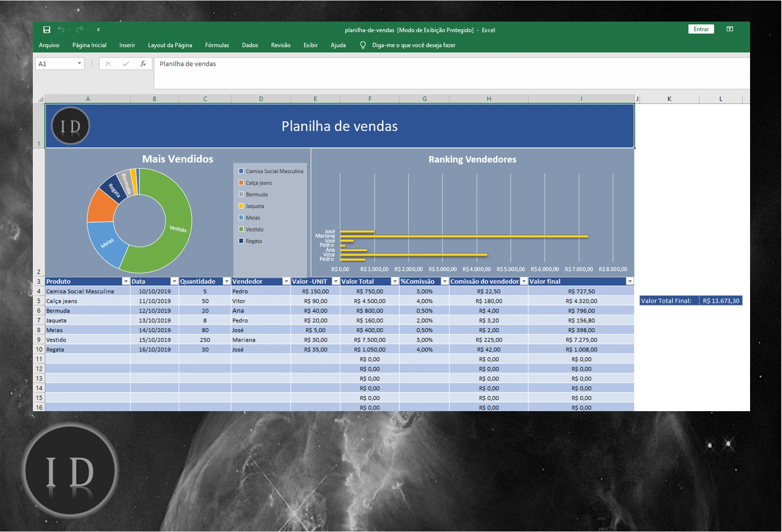Open the Vendedor column filter dropdown
Viewport: 782px width, 532px height.
click(x=286, y=281)
